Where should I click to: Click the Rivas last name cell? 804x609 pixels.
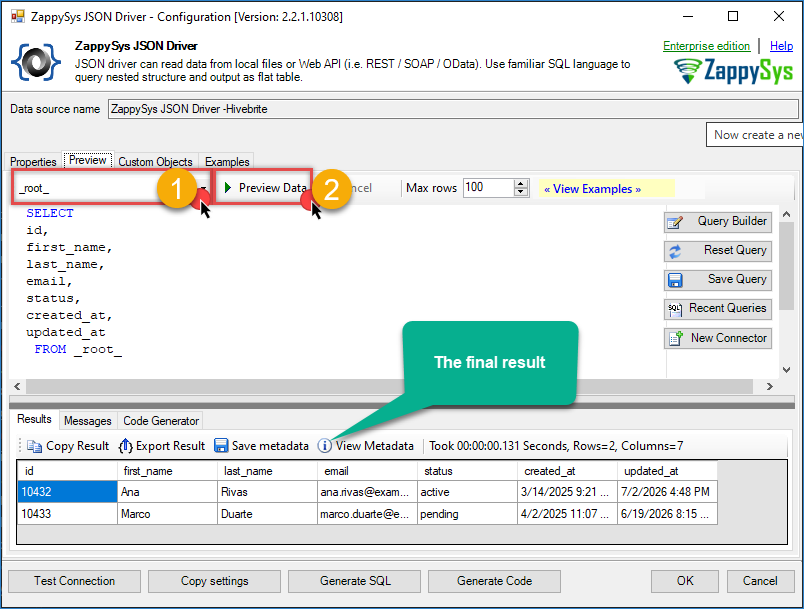pyautogui.click(x=269, y=492)
